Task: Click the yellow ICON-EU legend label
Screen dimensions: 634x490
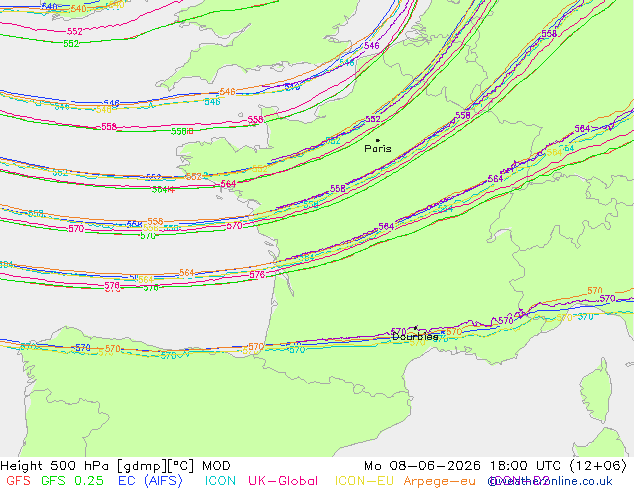Action: pyautogui.click(x=364, y=481)
